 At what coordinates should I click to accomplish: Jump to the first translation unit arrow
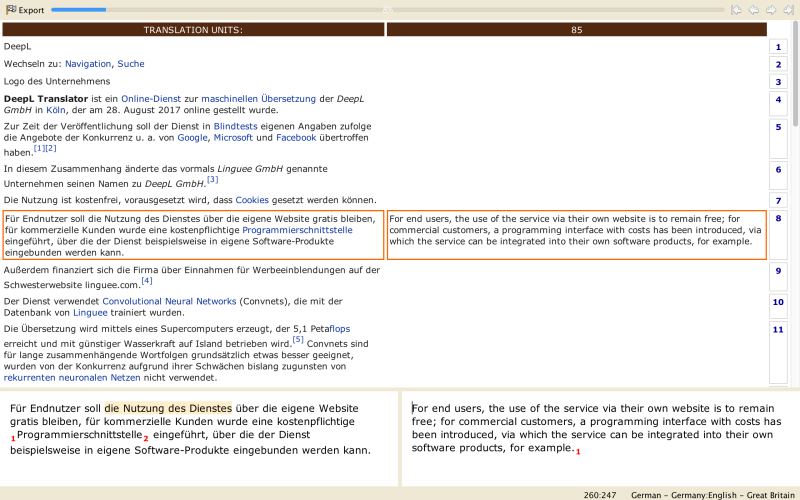(x=736, y=10)
